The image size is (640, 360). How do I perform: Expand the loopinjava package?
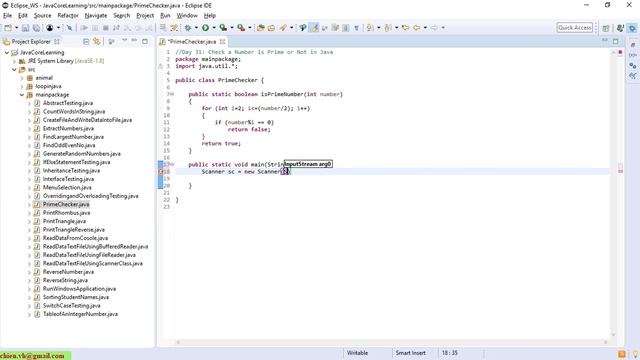click(22, 87)
